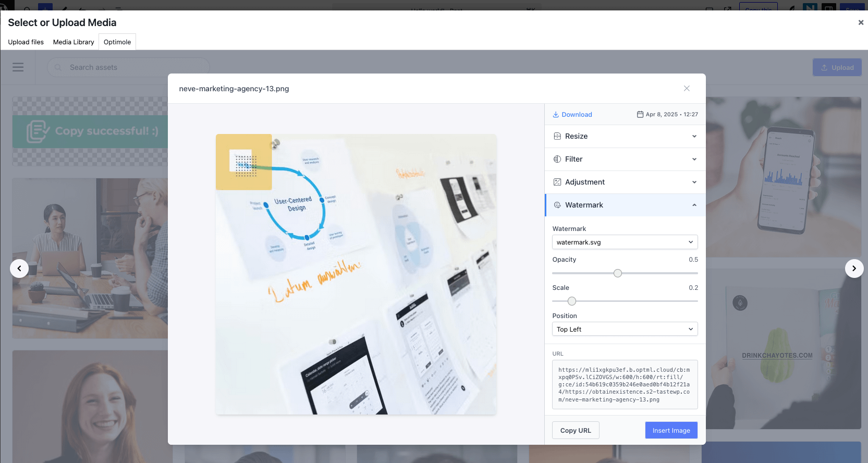Open the watermark.svg dropdown
Image resolution: width=868 pixels, height=463 pixels.
point(625,242)
